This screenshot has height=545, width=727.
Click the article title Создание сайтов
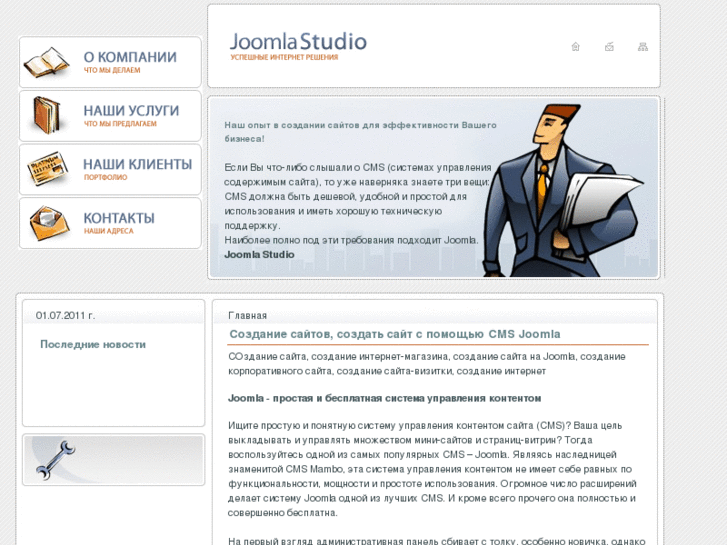coord(394,334)
